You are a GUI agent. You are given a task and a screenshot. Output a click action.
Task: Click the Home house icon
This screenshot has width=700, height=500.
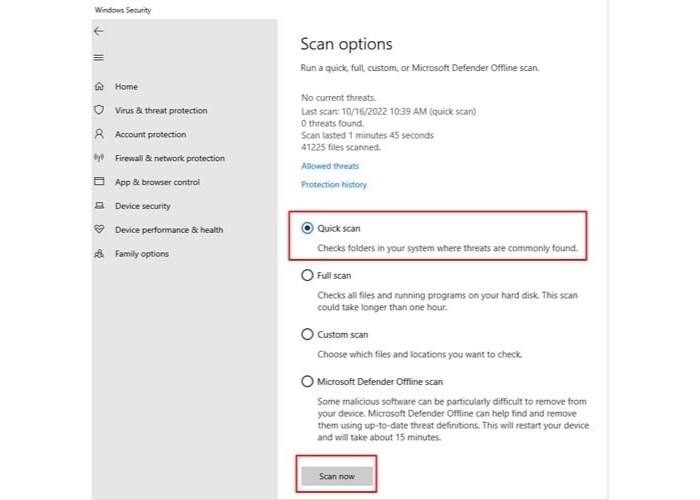tap(99, 87)
